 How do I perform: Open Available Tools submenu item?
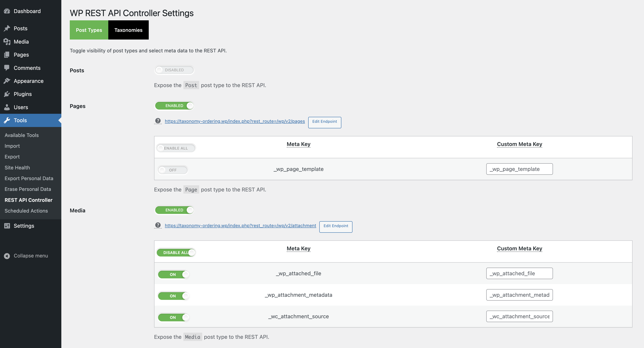pyautogui.click(x=21, y=135)
